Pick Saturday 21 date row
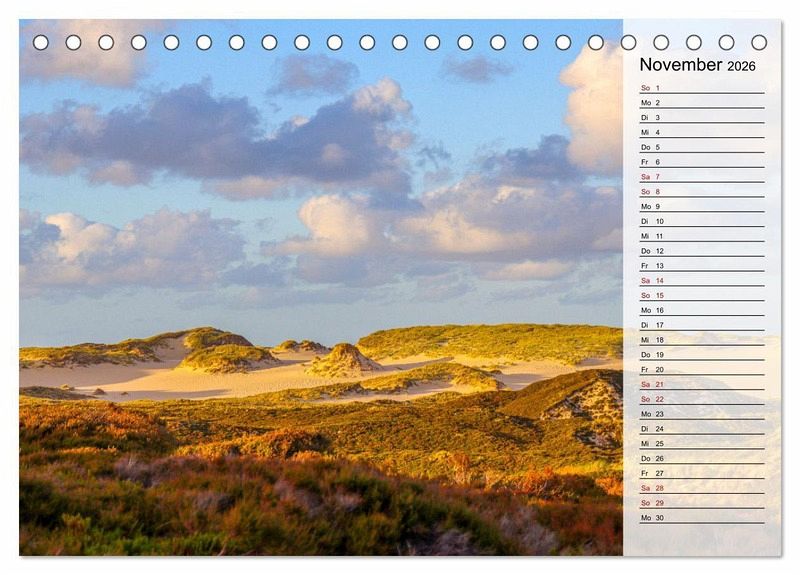 [x=701, y=384]
